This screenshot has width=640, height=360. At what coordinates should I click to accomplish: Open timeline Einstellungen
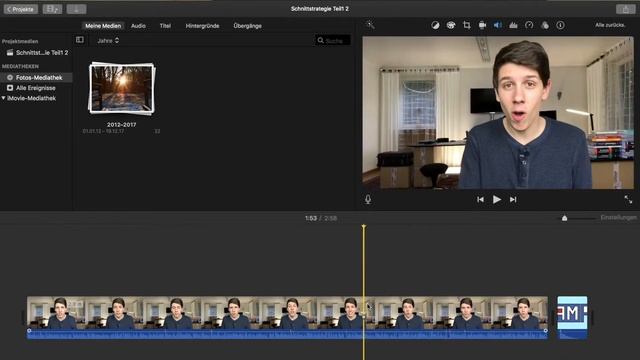click(618, 218)
